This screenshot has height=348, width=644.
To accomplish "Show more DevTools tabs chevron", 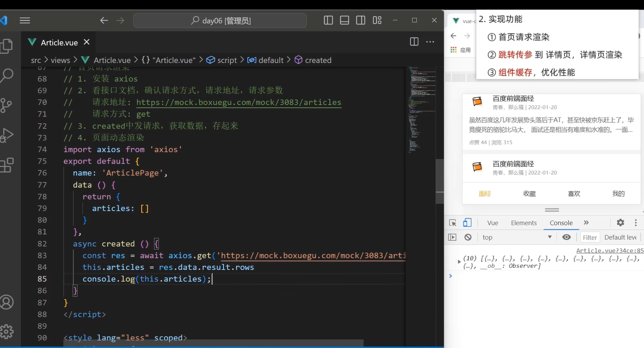I will pyautogui.click(x=586, y=223).
